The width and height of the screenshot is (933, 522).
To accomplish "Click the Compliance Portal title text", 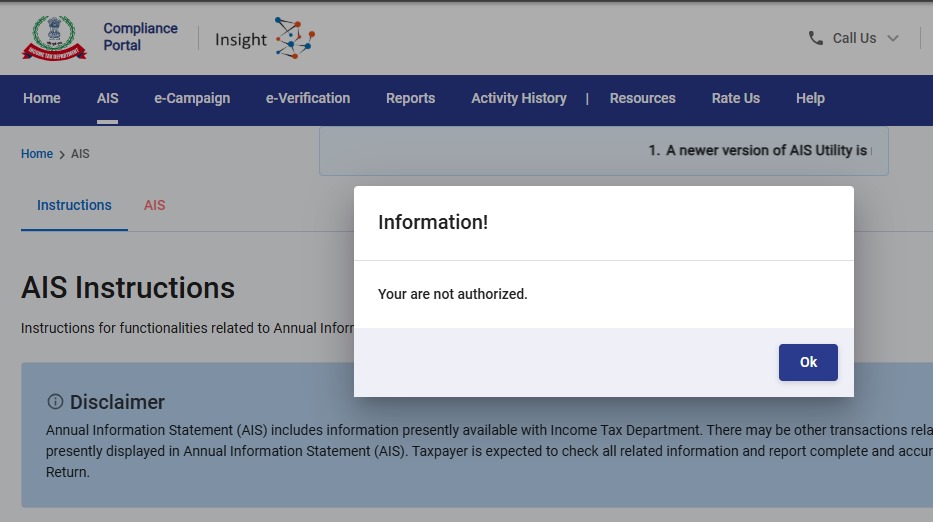I will (140, 37).
